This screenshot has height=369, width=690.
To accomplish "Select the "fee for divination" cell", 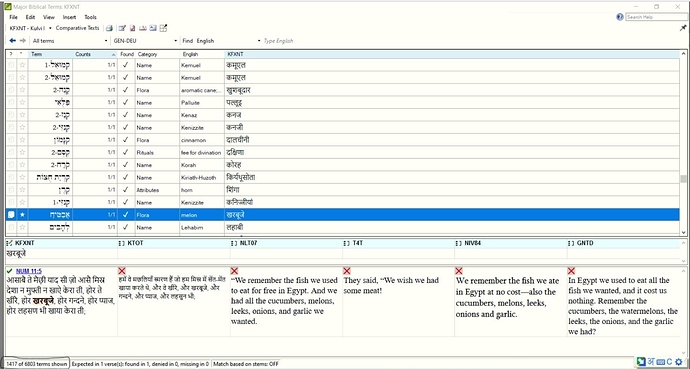I will tap(202, 153).
